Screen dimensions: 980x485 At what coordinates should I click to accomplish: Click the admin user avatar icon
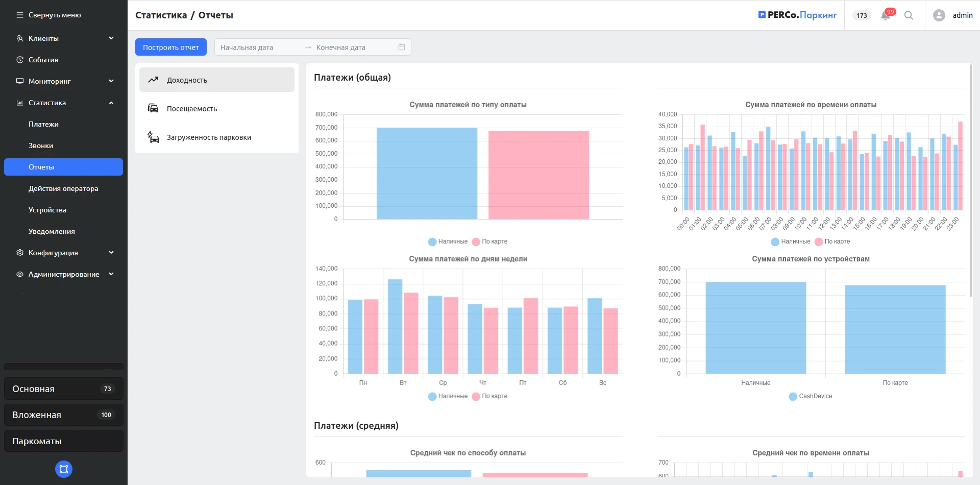coord(939,15)
